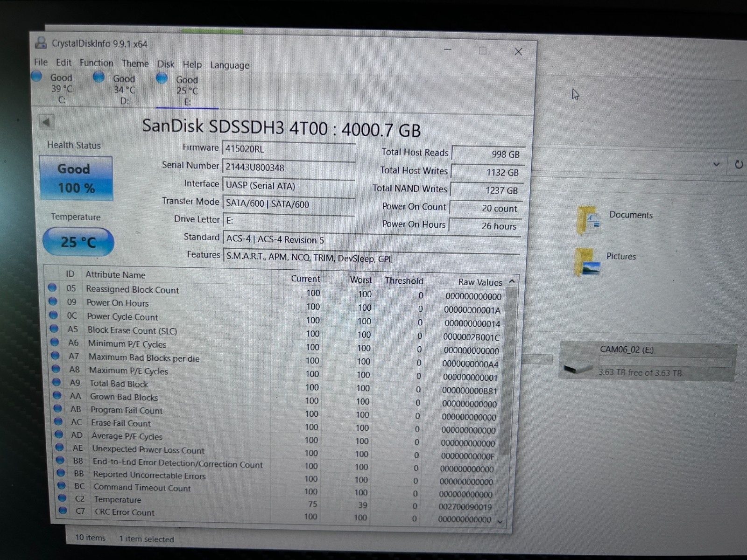Viewport: 747px width, 560px height.
Task: Open the Edit menu
Action: [x=63, y=63]
